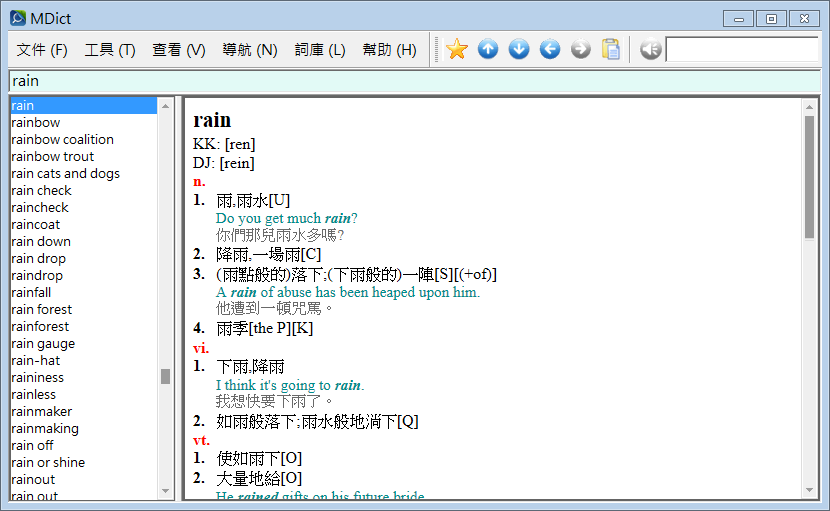Click the 'DJ: [rein]' pronunciation line
830x511 pixels.
point(223,163)
